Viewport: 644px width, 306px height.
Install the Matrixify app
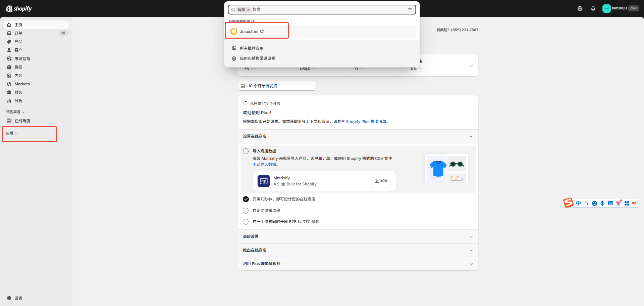[381, 181]
